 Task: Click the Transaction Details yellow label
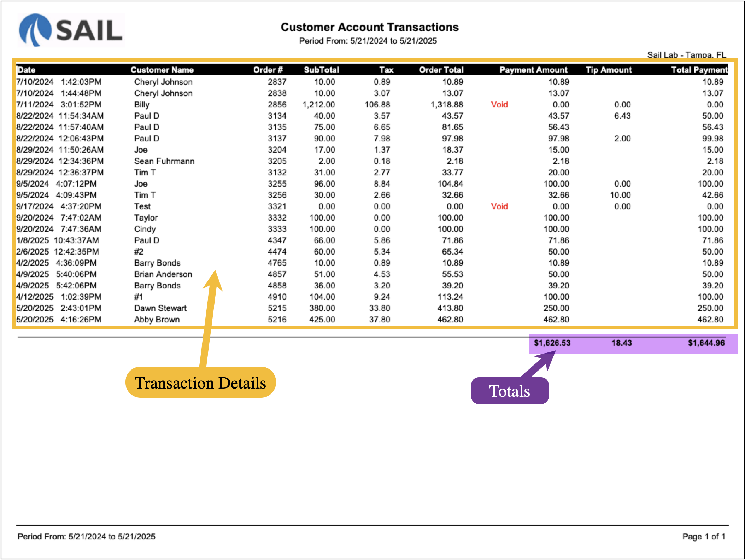(200, 383)
